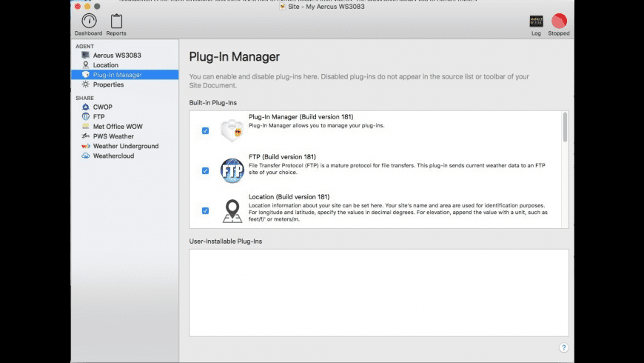Click the Weathercloud sidebar icon
The height and width of the screenshot is (363, 644).
pyautogui.click(x=86, y=156)
